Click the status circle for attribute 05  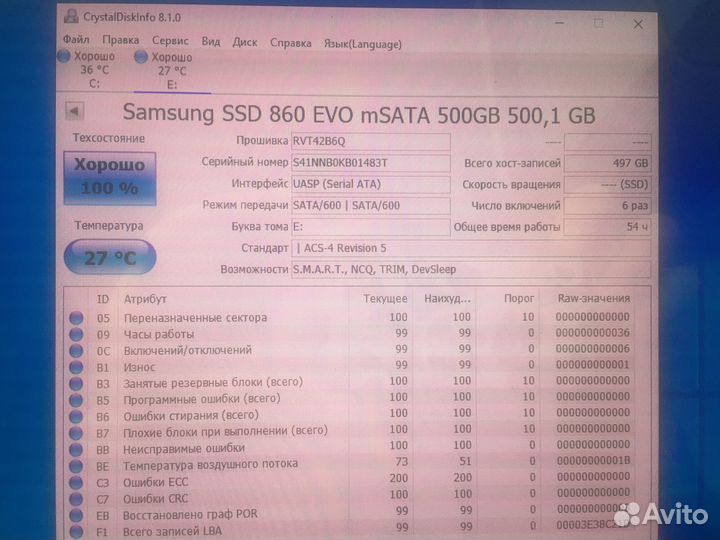pyautogui.click(x=76, y=318)
